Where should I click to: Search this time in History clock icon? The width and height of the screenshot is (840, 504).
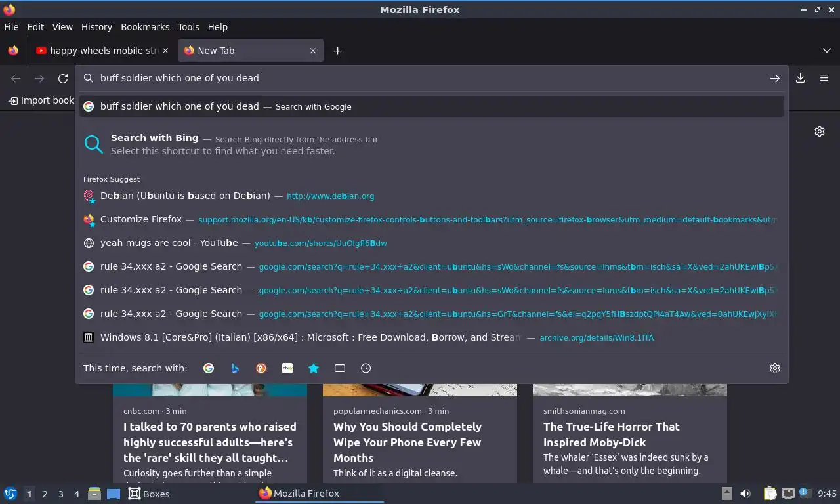coord(366,368)
